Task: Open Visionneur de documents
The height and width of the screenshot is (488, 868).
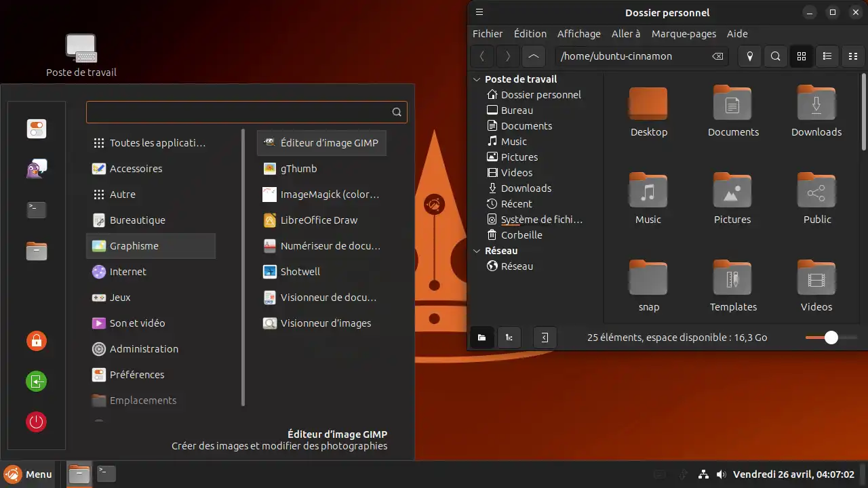Action: coord(321,298)
